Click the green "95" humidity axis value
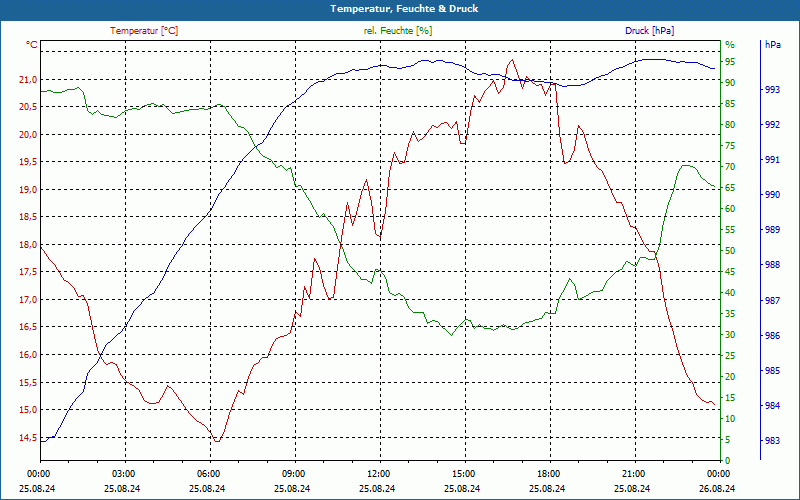This screenshot has width=800, height=500. point(730,62)
